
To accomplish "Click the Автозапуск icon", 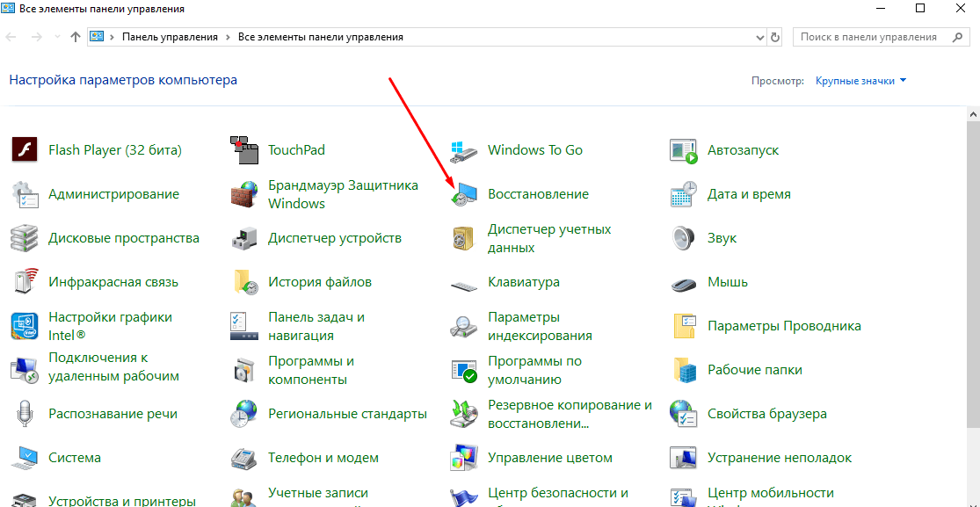I will 684,150.
